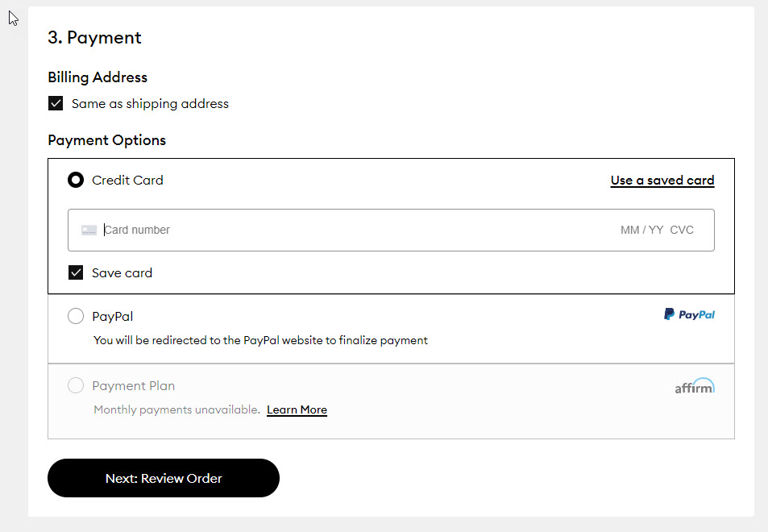Click the PayPal redirect description text
The height and width of the screenshot is (532, 768).
click(259, 340)
